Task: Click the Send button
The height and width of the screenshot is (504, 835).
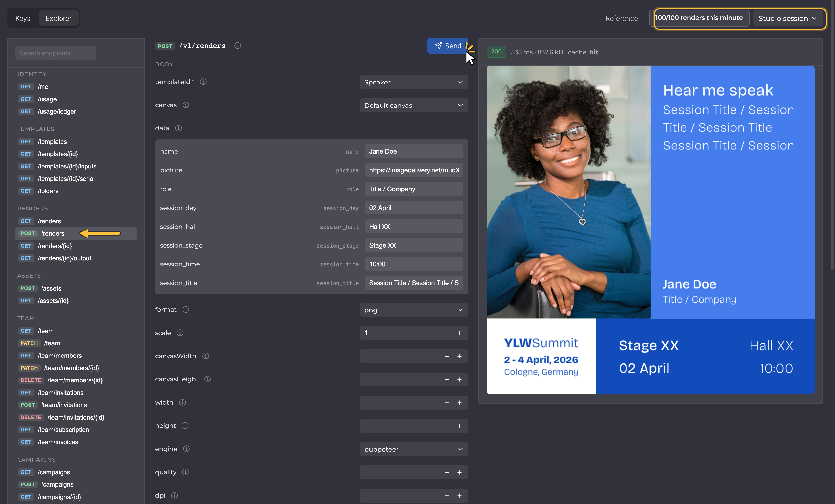Action: (448, 46)
